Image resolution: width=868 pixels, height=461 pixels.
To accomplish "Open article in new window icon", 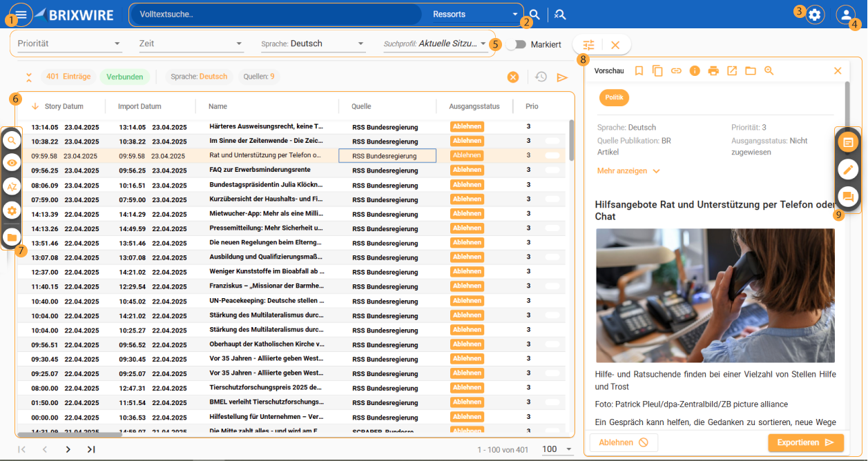I will [732, 70].
